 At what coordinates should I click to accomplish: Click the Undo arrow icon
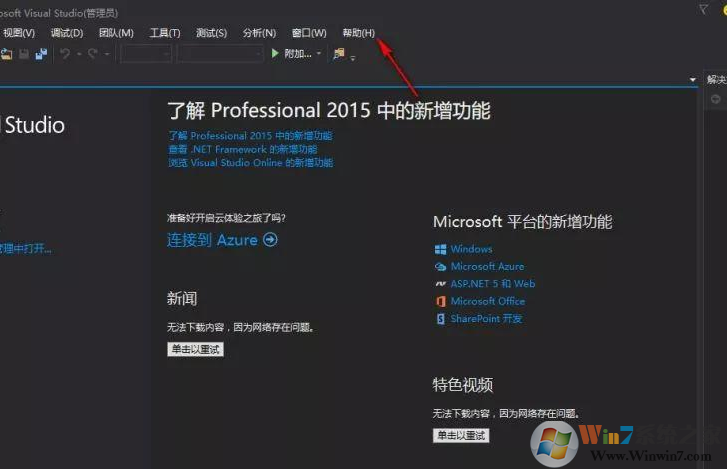[x=65, y=54]
